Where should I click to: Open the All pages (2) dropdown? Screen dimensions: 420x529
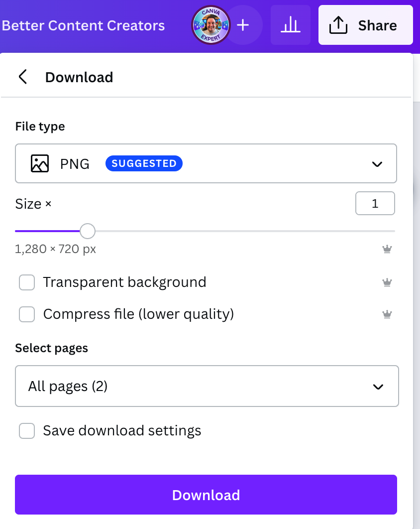[x=207, y=386]
